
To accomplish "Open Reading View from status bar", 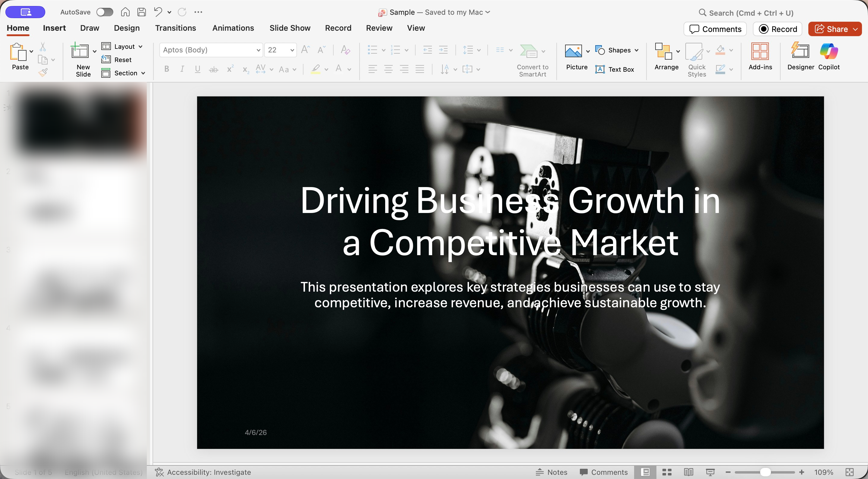I will pyautogui.click(x=688, y=472).
